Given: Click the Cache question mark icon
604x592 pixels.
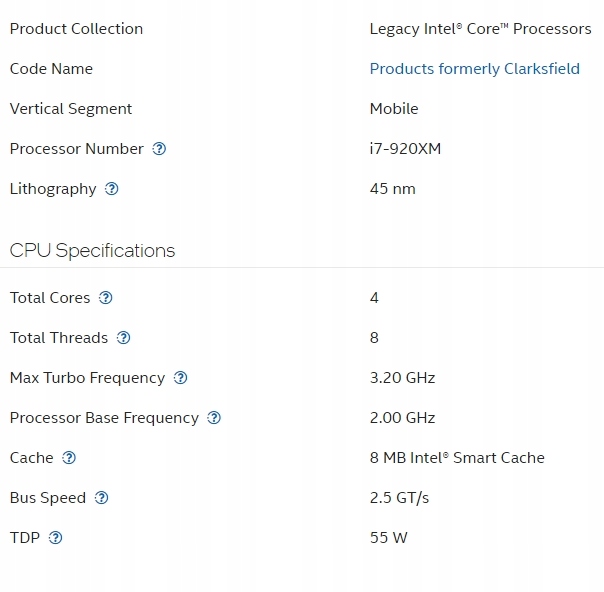Looking at the screenshot, I should click(69, 458).
